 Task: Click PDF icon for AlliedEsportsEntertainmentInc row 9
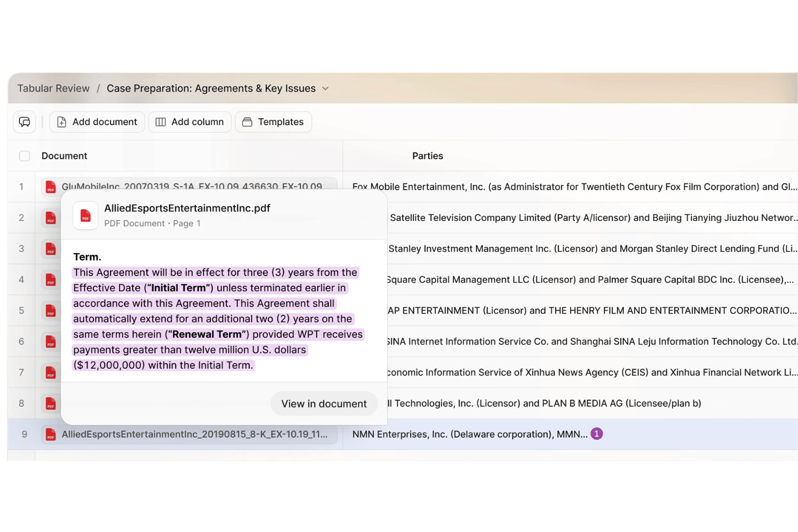click(51, 434)
